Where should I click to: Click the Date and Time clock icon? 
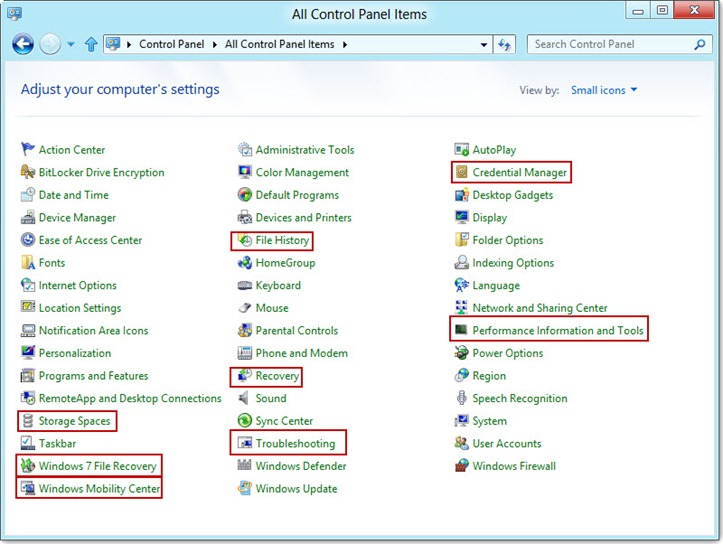point(28,195)
